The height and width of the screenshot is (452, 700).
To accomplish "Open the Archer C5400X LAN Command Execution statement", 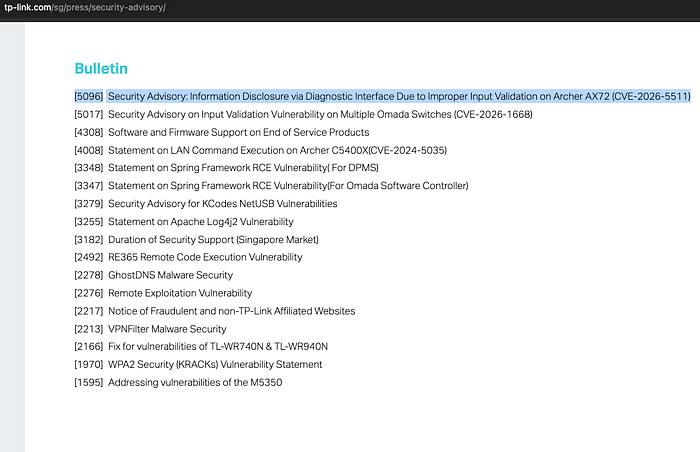I will tap(277, 150).
